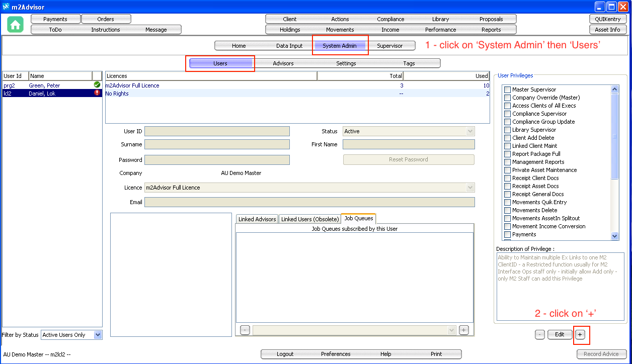Check the Management Reports privilege
Image resolution: width=632 pixels, height=364 pixels.
click(507, 162)
